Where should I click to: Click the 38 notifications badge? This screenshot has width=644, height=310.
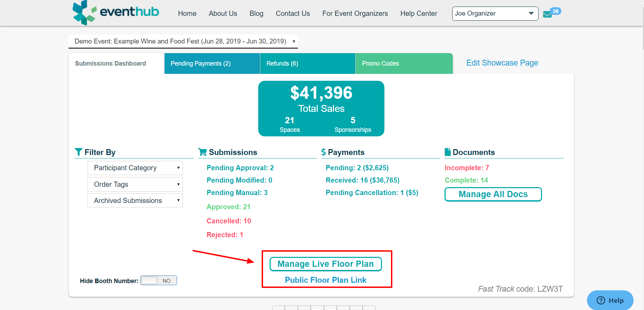556,11
